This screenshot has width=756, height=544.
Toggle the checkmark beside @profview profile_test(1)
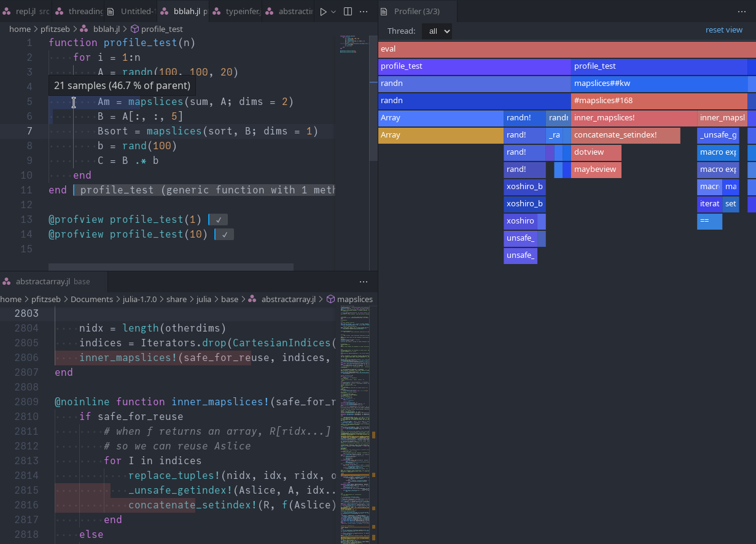point(218,219)
